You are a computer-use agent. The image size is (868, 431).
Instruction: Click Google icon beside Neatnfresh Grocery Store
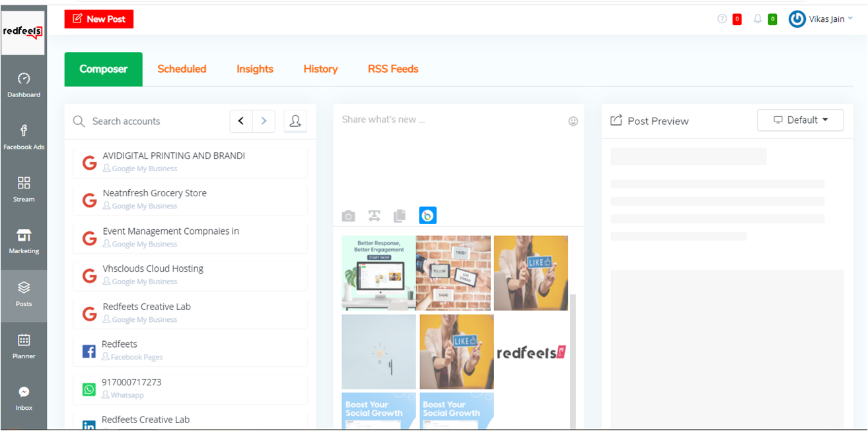89,200
